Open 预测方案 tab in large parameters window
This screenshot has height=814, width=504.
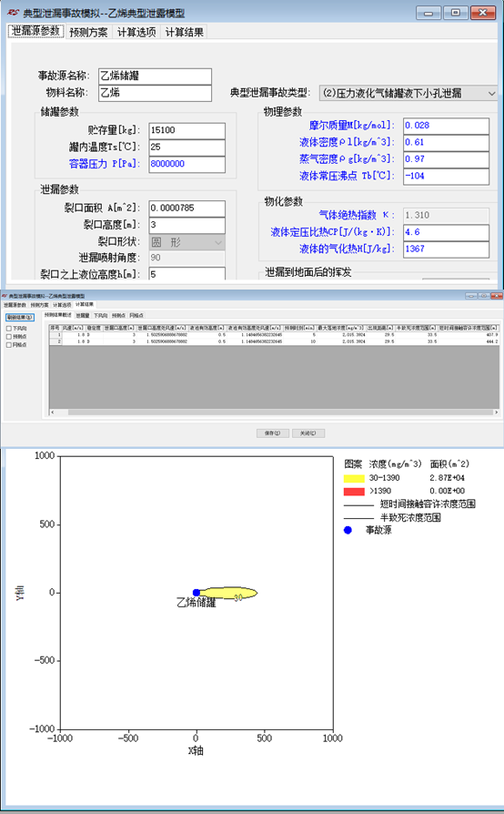click(x=88, y=32)
